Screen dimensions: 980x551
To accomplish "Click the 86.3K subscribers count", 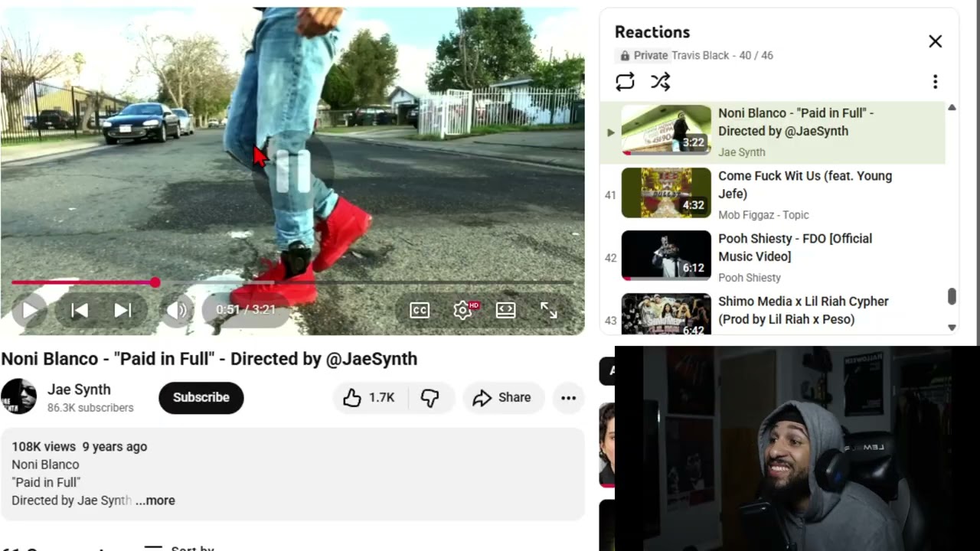I will tap(90, 408).
